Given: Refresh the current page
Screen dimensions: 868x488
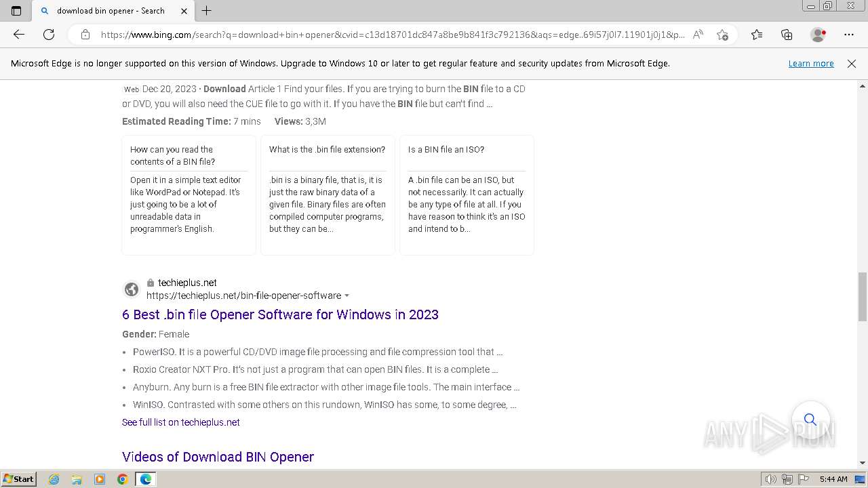Looking at the screenshot, I should [x=49, y=35].
